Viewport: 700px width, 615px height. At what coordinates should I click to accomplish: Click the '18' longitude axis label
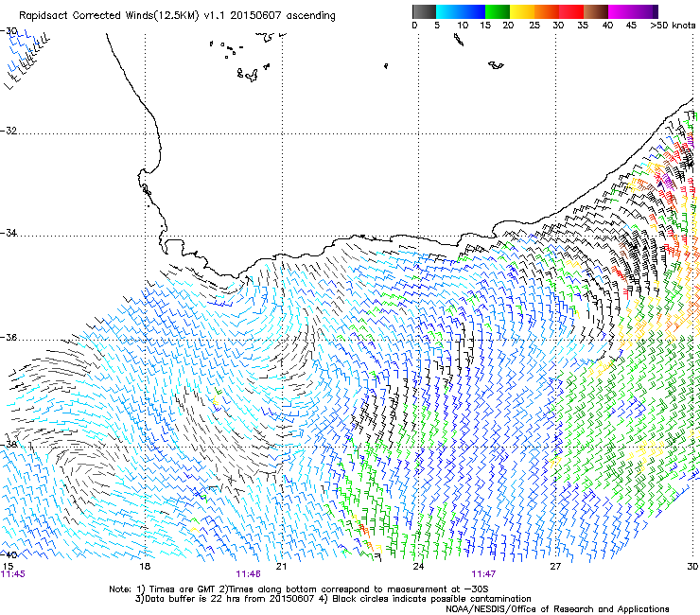pos(145,567)
